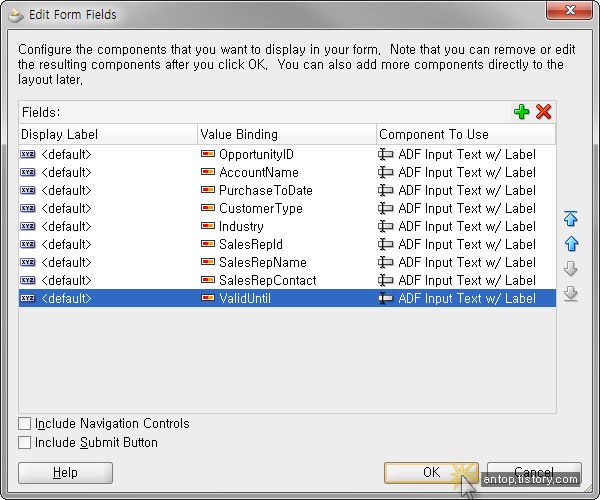Screen dimensions: 600x500
Task: Click binding icon beside SalesRepContact
Action: [x=208, y=280]
